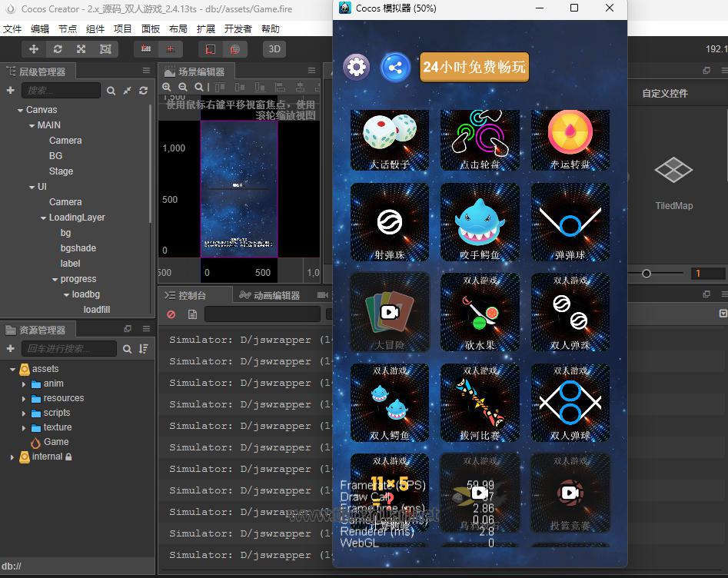The height and width of the screenshot is (578, 728).
Task: Click the blue share icon in the simulator
Action: [395, 67]
